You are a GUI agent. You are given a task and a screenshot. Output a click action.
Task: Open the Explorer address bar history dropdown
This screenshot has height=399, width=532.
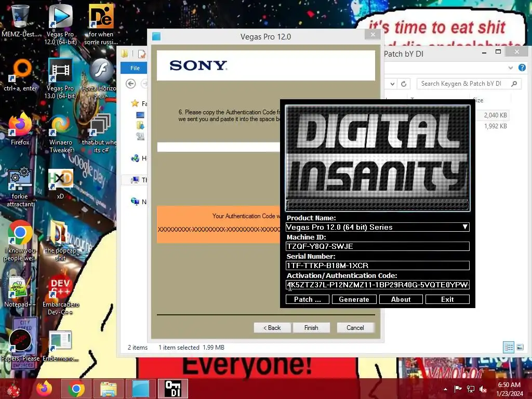(x=392, y=84)
